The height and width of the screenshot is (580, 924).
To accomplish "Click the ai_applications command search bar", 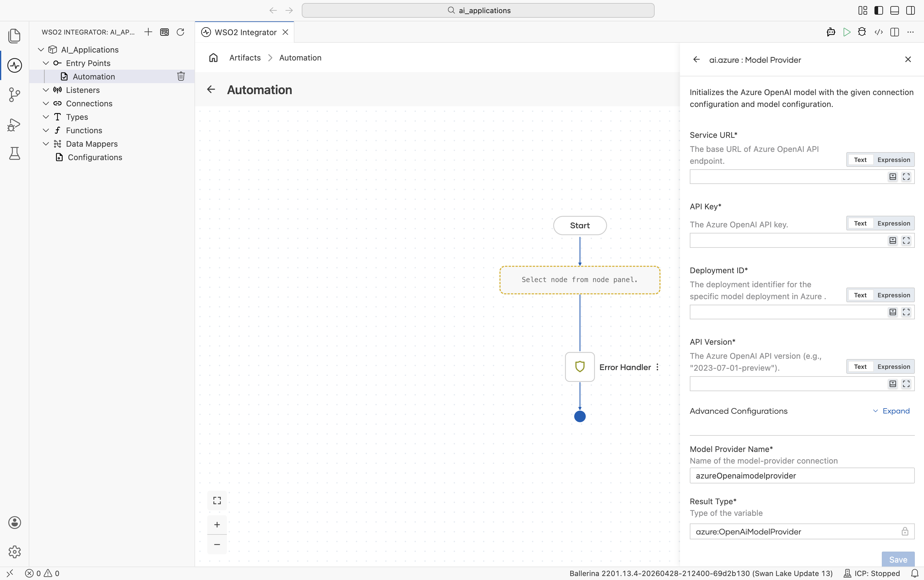I will tap(478, 10).
